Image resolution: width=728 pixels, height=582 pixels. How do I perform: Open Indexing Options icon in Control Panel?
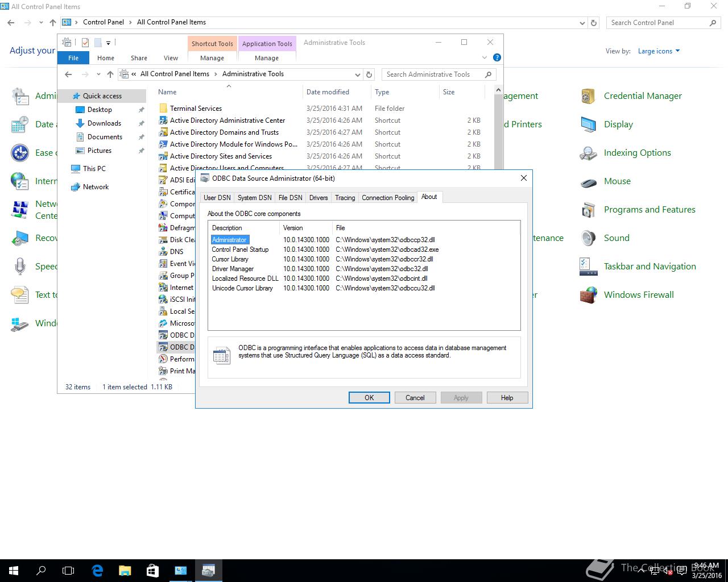(x=588, y=153)
